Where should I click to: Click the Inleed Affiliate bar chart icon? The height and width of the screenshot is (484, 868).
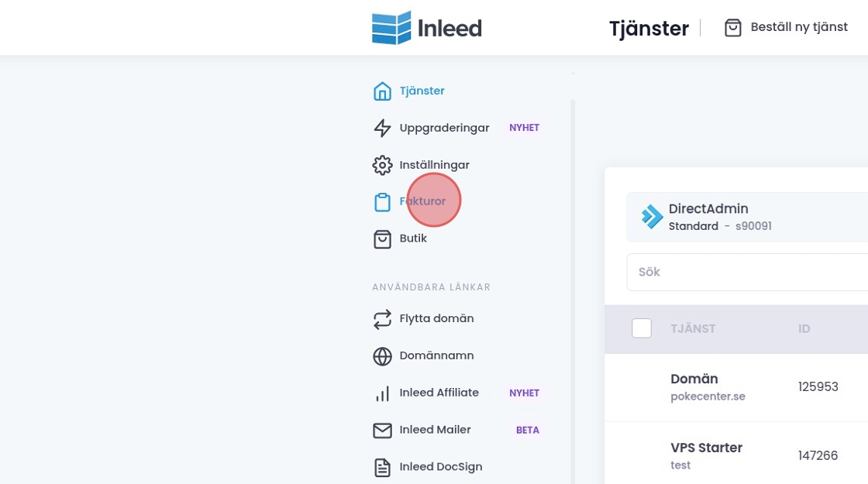(x=382, y=393)
